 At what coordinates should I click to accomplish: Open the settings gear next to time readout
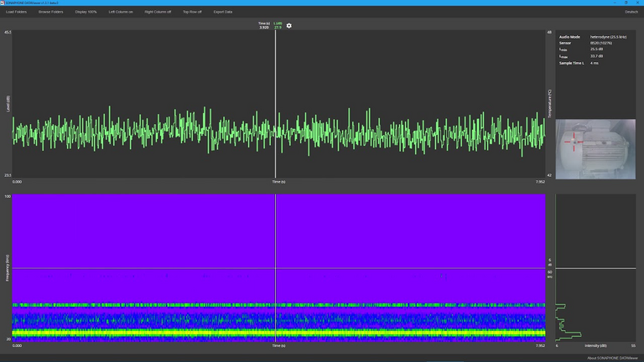(289, 26)
